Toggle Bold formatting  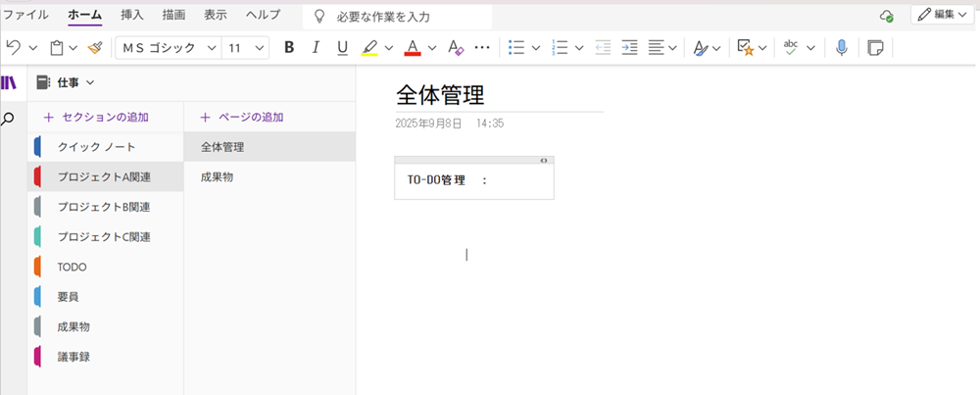pyautogui.click(x=289, y=47)
